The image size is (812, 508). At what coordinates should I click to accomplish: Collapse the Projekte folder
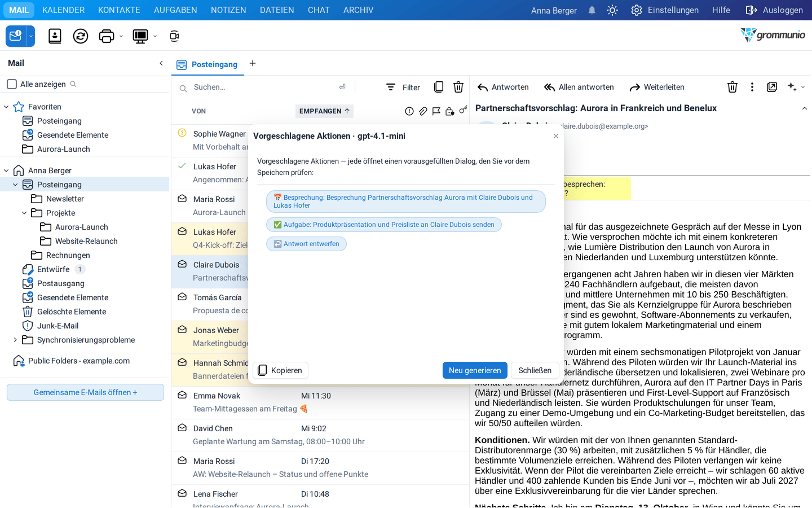coord(24,213)
